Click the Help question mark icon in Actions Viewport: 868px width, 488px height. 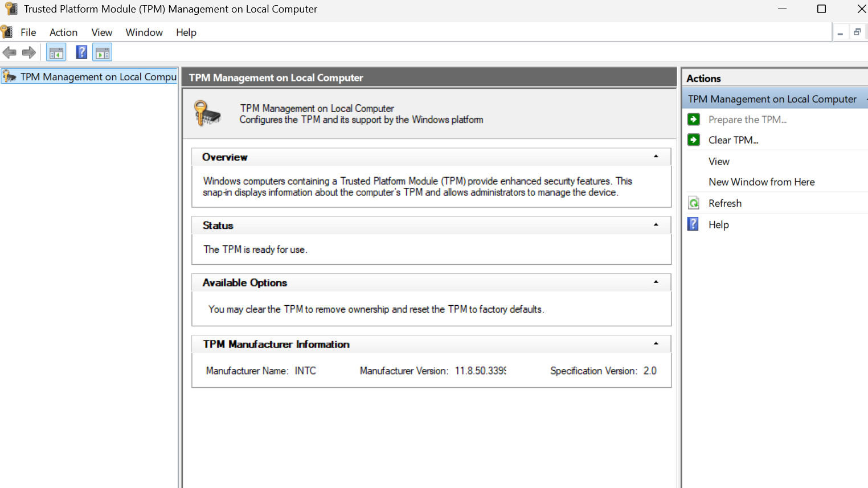tap(693, 224)
